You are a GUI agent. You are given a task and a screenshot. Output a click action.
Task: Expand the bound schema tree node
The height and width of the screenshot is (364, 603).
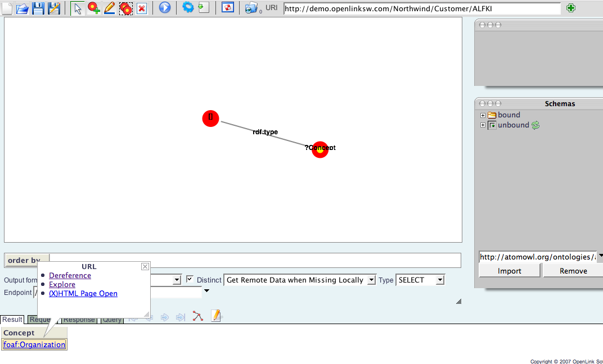pyautogui.click(x=483, y=115)
